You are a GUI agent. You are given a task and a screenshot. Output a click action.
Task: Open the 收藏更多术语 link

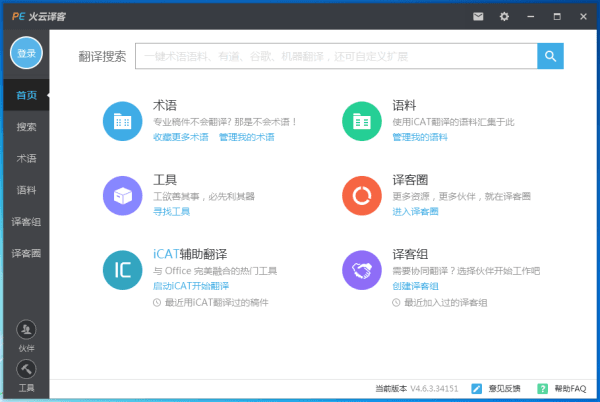tap(181, 137)
